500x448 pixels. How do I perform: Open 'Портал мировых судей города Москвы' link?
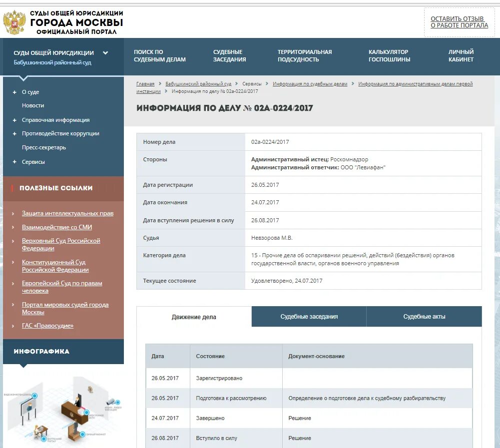pos(65,308)
